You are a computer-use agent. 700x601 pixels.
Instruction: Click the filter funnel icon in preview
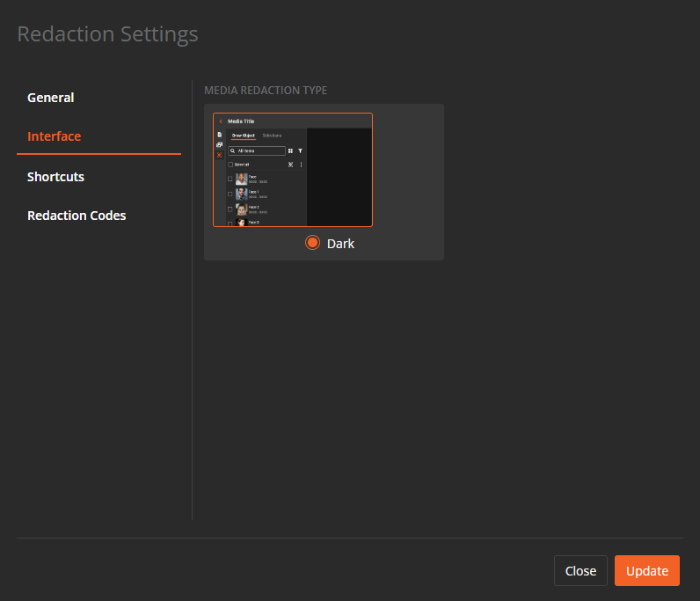pos(300,151)
